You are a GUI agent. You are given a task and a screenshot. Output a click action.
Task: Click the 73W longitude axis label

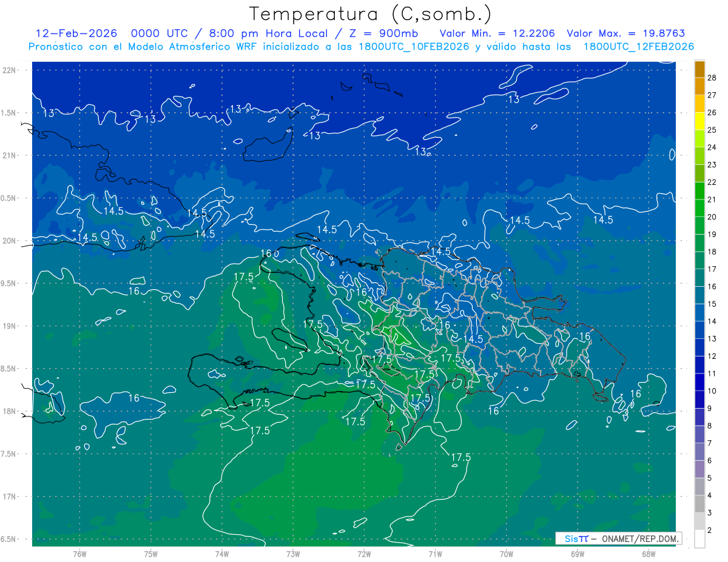tap(293, 554)
